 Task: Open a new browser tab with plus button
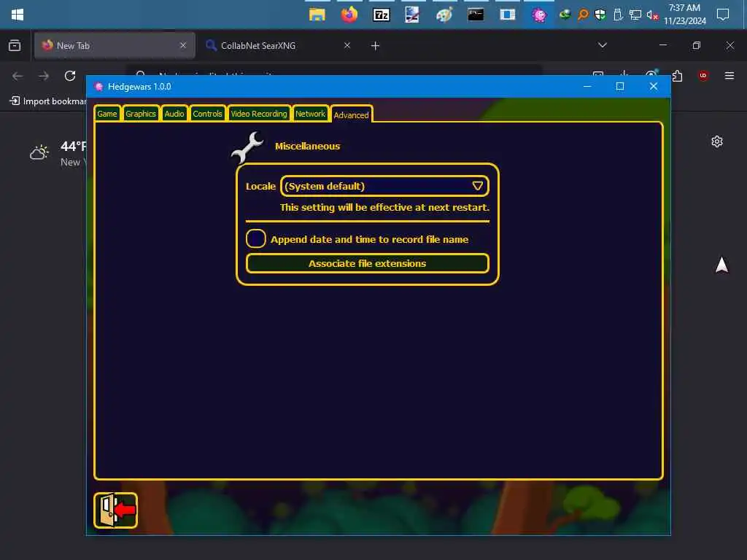376,46
